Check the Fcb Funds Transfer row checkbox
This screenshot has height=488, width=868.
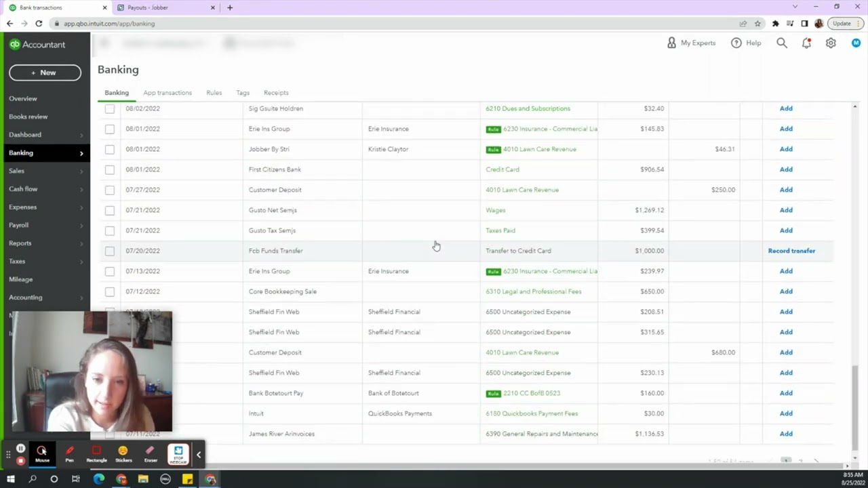(x=110, y=251)
